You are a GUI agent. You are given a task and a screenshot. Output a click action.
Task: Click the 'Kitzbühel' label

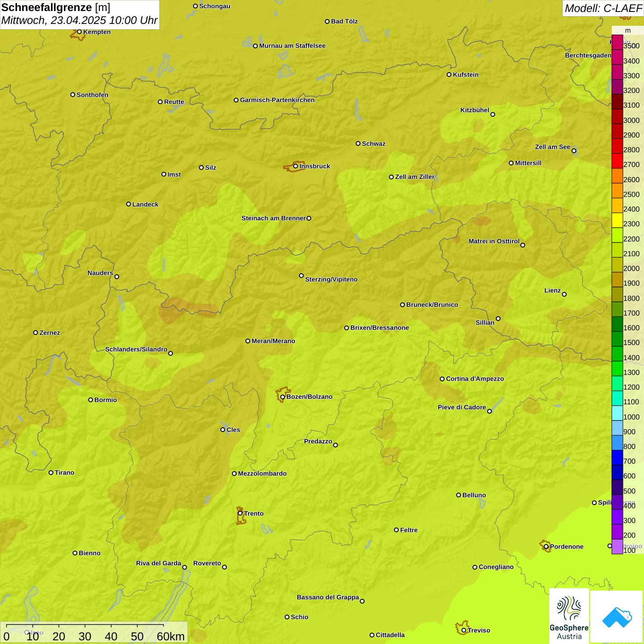coord(475,110)
